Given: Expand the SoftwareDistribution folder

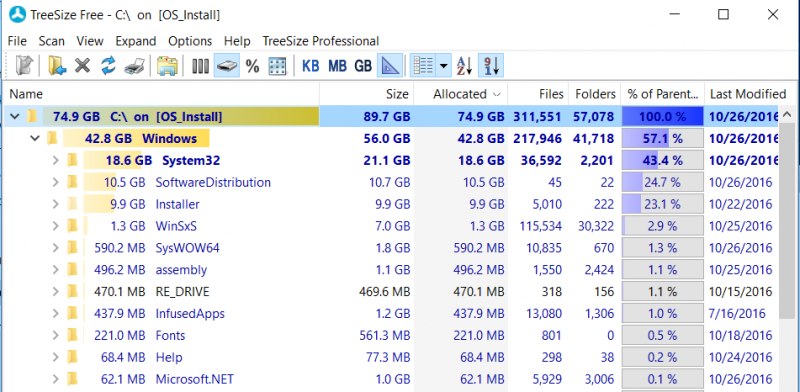Looking at the screenshot, I should click(x=56, y=182).
